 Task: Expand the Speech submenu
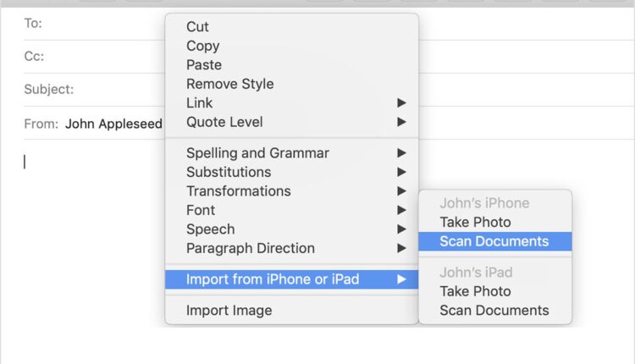click(x=210, y=229)
